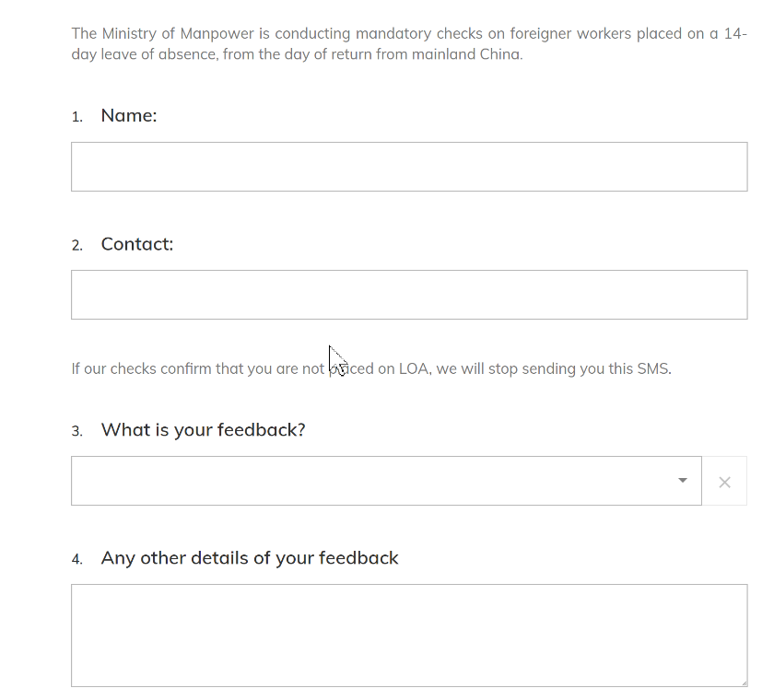Click "Any other details of your feedback" label
The height and width of the screenshot is (700, 774).
click(x=250, y=558)
